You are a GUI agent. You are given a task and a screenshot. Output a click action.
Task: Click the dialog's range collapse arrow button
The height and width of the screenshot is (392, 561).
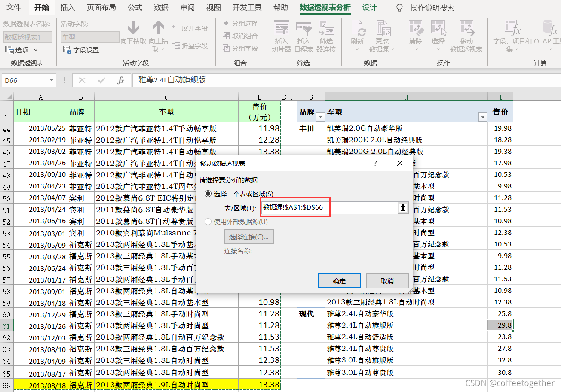coord(403,208)
